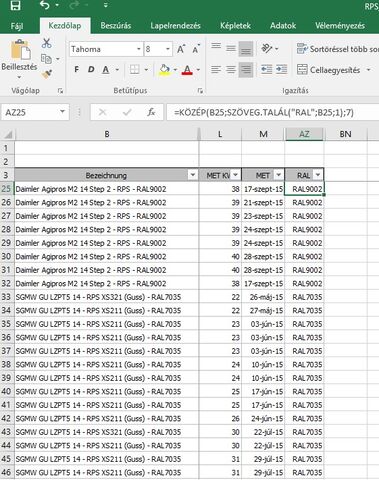Click the yellow fill color swatch

tap(164, 70)
